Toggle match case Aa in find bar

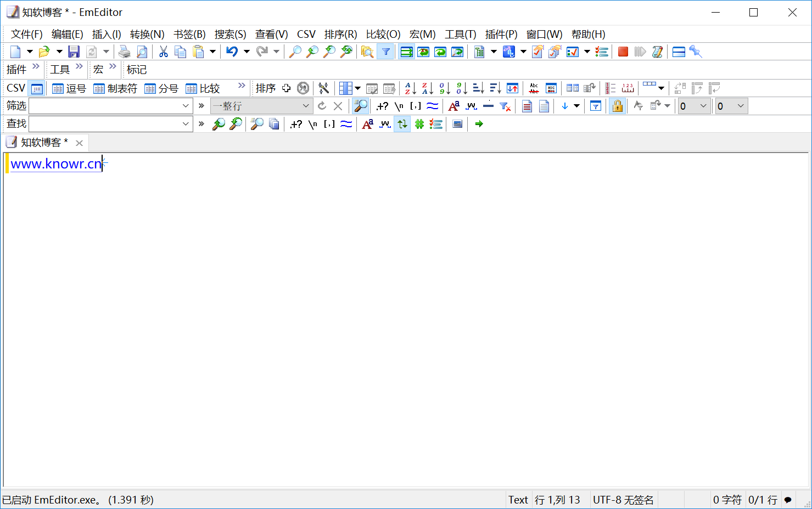[368, 124]
